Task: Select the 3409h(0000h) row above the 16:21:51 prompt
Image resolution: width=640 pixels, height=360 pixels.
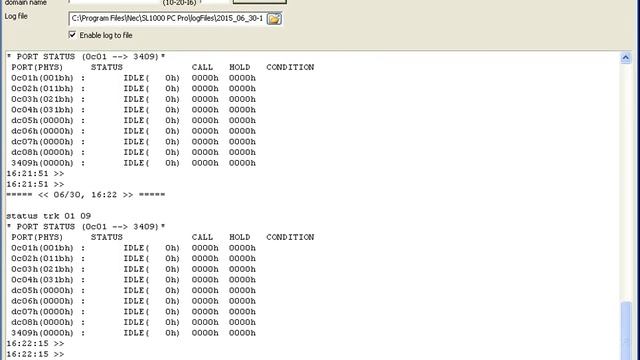Action: [x=133, y=163]
